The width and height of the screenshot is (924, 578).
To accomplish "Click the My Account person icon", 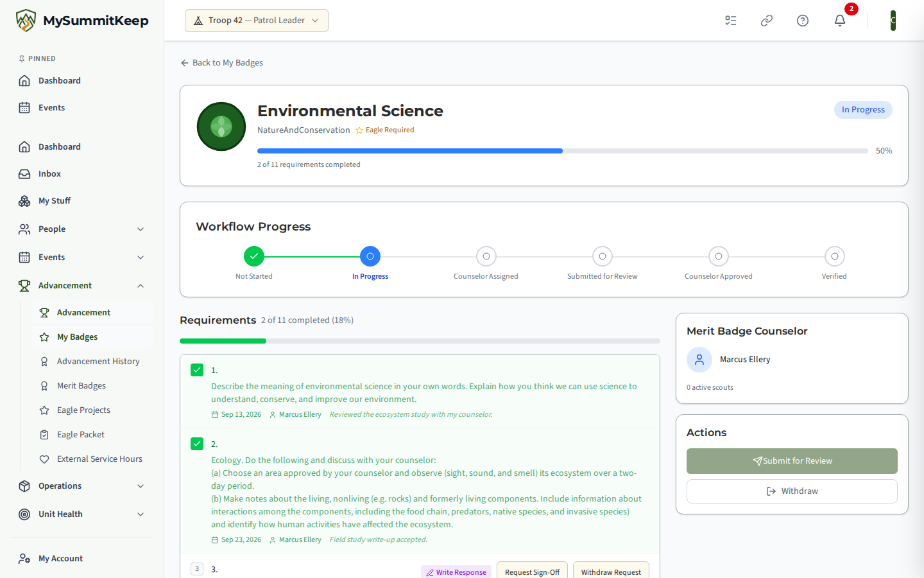I will [24, 559].
